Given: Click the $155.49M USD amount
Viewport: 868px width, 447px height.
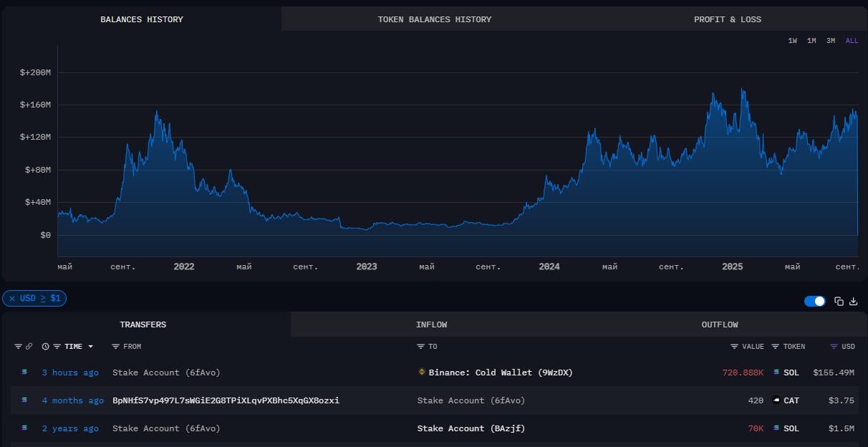Looking at the screenshot, I should [834, 372].
